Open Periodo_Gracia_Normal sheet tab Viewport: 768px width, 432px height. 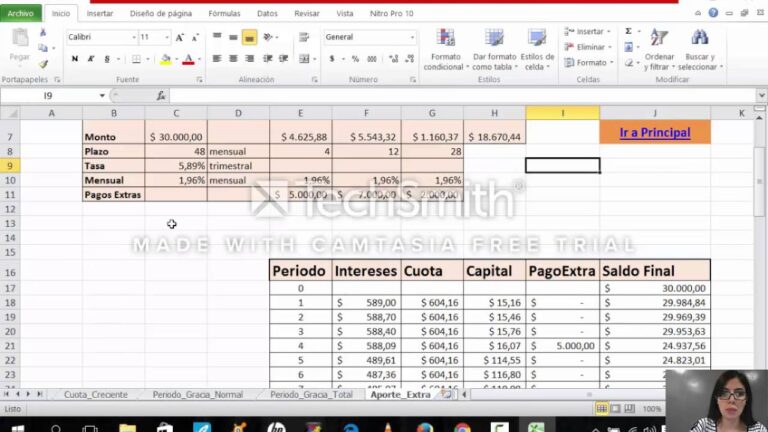click(x=197, y=394)
